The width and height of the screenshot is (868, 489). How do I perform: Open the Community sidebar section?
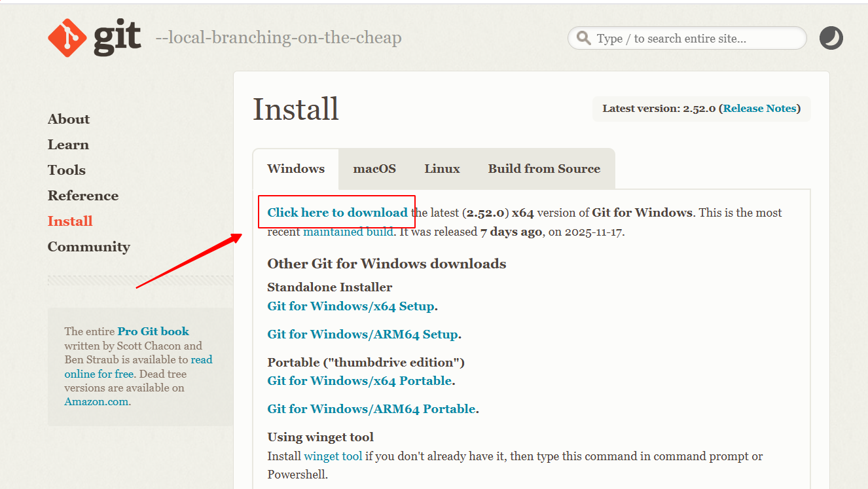coord(89,247)
